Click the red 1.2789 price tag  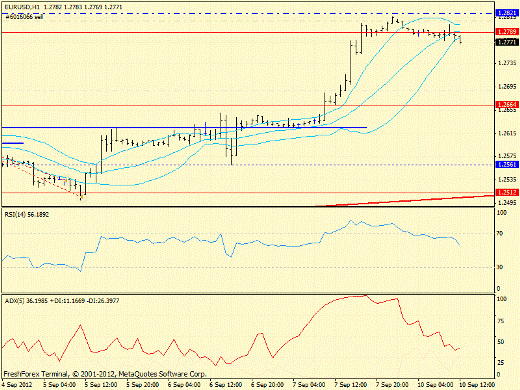(507, 32)
